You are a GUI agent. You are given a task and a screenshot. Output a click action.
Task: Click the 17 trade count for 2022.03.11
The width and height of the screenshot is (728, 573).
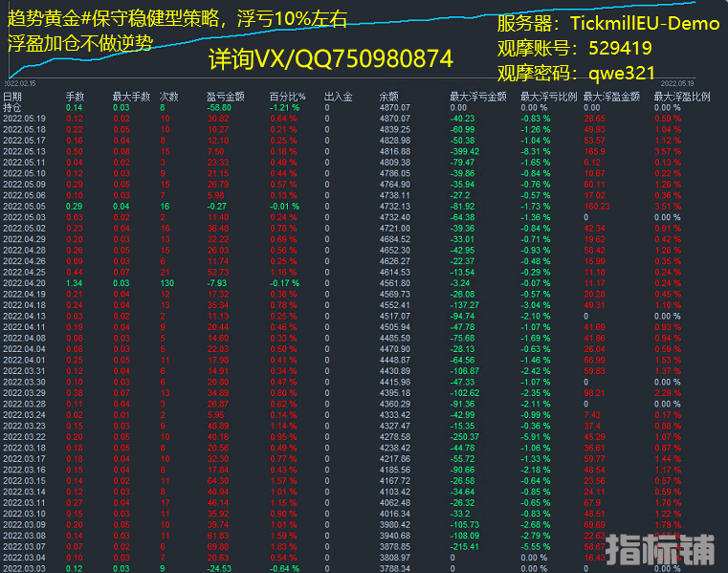click(165, 502)
